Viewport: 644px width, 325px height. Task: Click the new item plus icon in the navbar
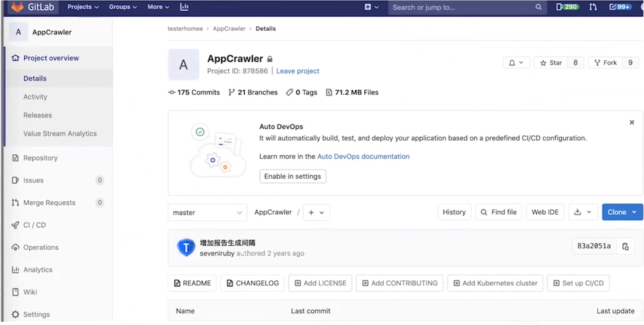[x=368, y=7]
